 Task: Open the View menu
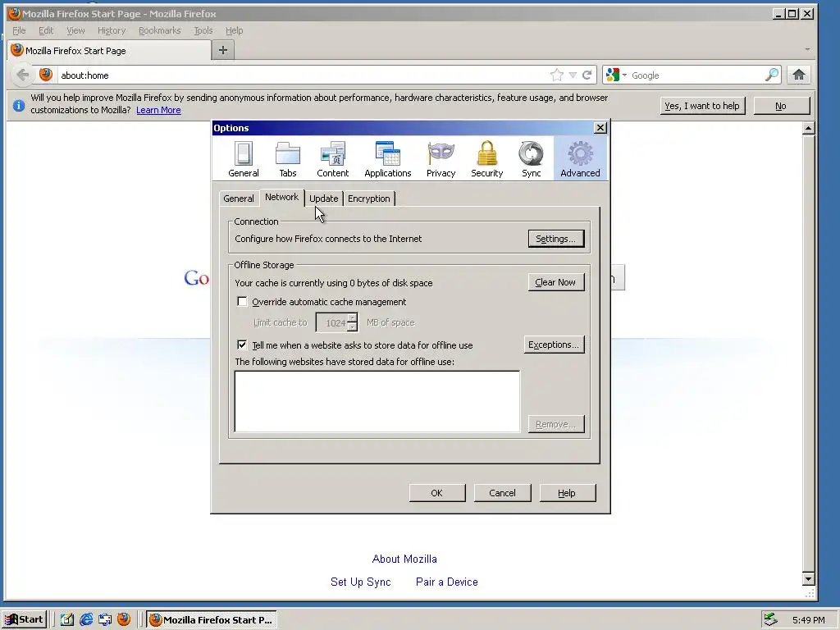coord(75,30)
